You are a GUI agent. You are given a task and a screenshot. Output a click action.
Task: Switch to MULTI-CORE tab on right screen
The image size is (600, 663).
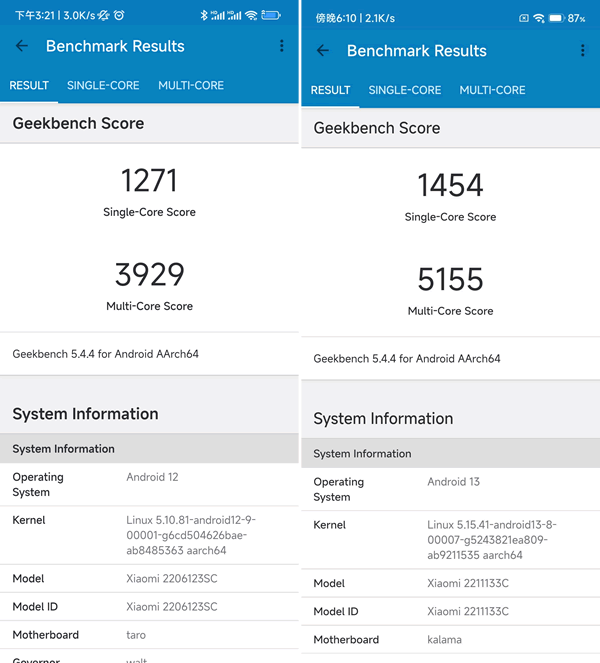pos(492,90)
